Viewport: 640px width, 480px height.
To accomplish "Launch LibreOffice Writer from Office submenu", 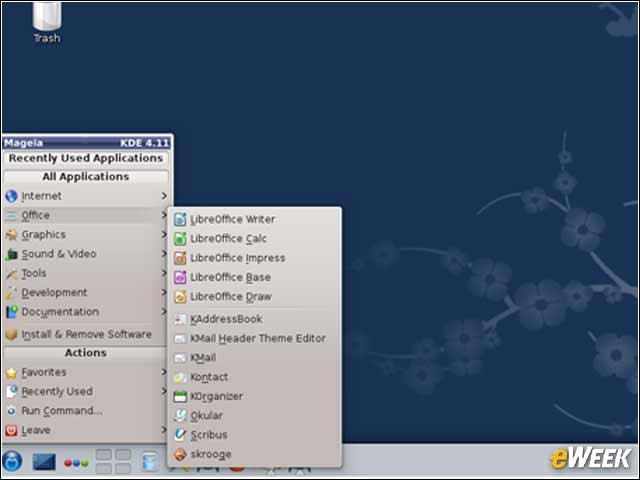I will click(x=255, y=220).
